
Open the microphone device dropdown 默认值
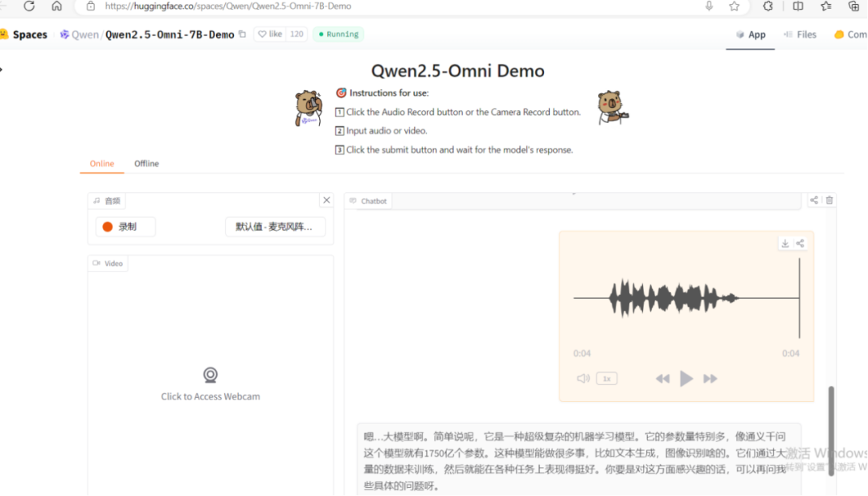pyautogui.click(x=275, y=227)
